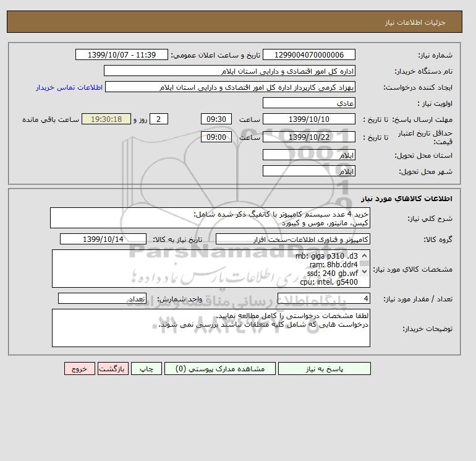The height and width of the screenshot is (461, 476).
Task: Click label ایجاد کننده درخواست
Action: point(418,87)
